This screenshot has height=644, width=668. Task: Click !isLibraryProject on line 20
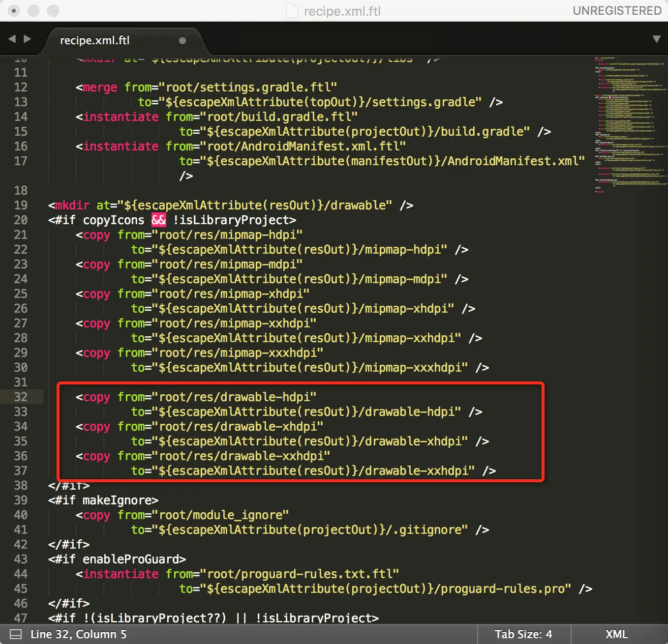pyautogui.click(x=231, y=220)
